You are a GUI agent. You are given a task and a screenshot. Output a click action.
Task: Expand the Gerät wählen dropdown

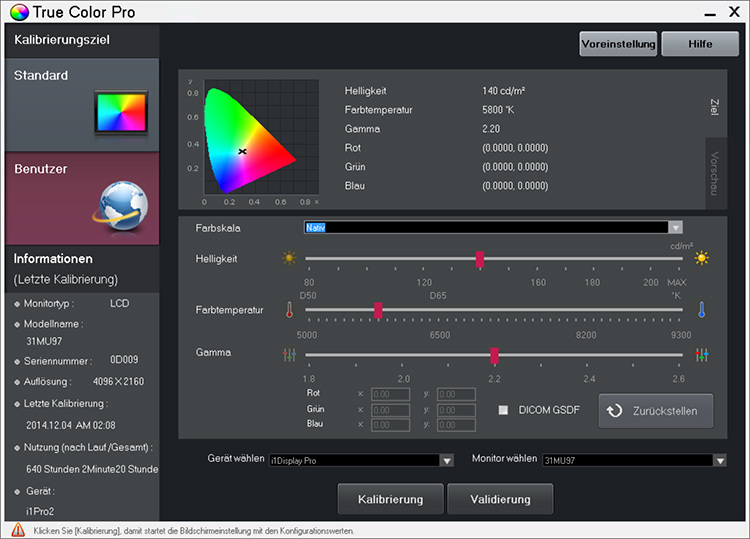pyautogui.click(x=446, y=460)
